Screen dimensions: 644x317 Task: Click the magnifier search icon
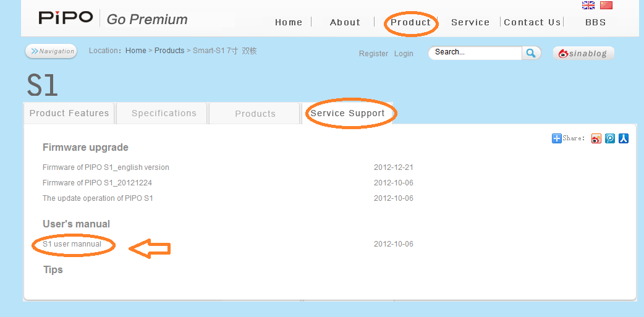531,53
